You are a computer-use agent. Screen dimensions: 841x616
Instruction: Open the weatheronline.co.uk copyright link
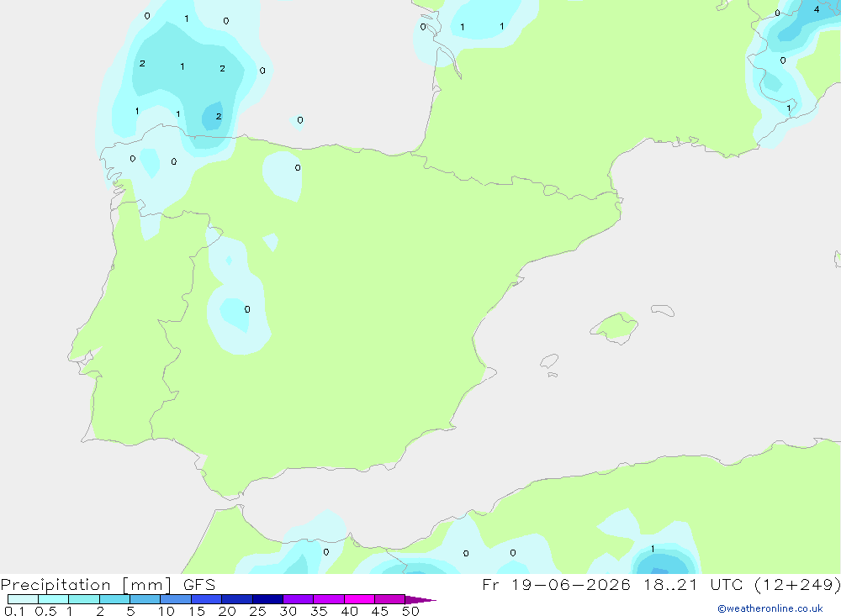770,608
